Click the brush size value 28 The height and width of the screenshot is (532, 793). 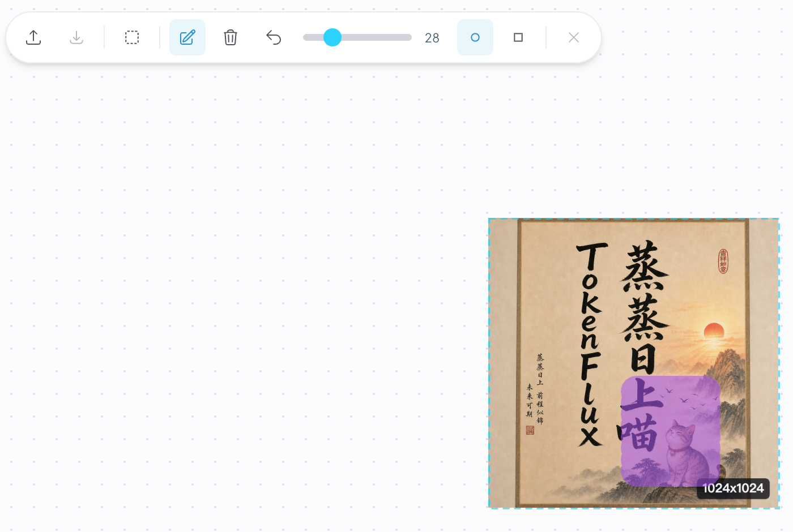click(432, 38)
